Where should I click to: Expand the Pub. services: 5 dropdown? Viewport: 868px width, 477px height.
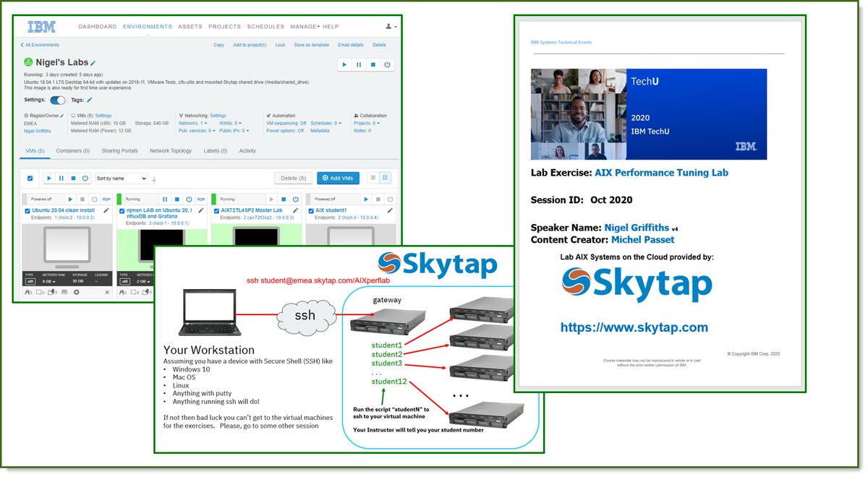pyautogui.click(x=197, y=131)
